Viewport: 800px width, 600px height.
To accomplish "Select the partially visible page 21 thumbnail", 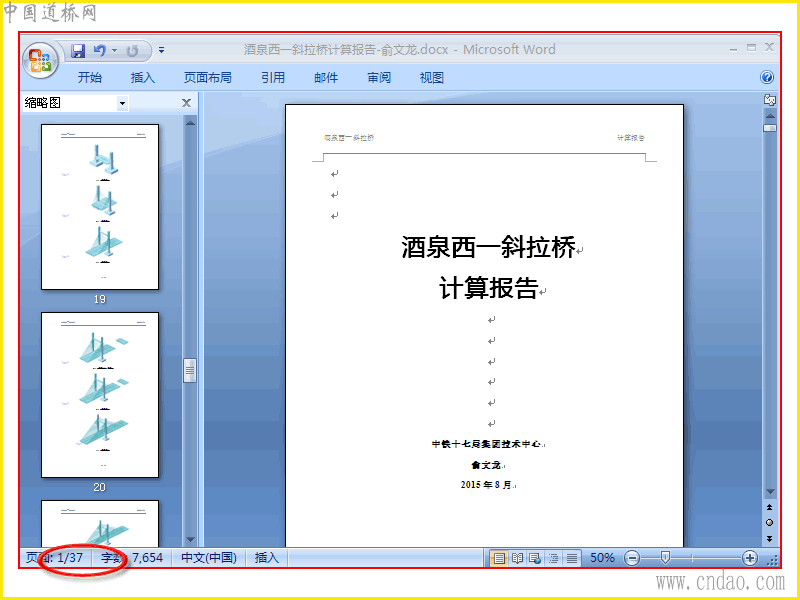I will tap(100, 523).
